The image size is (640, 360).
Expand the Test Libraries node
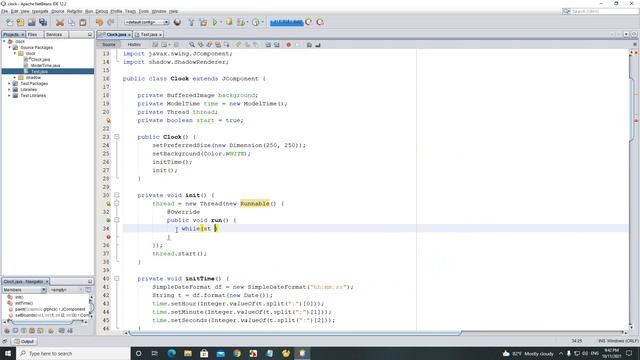pos(10,96)
